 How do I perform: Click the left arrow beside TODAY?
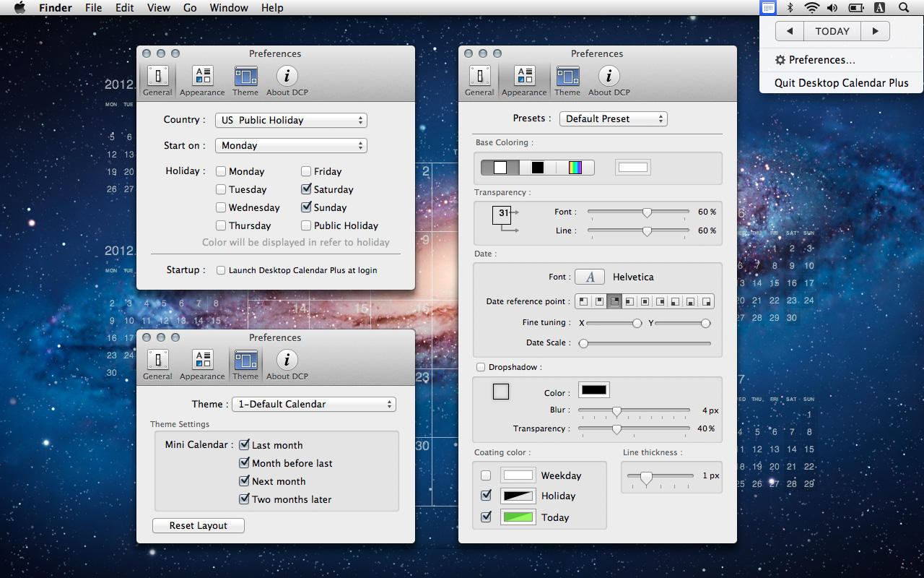click(790, 31)
